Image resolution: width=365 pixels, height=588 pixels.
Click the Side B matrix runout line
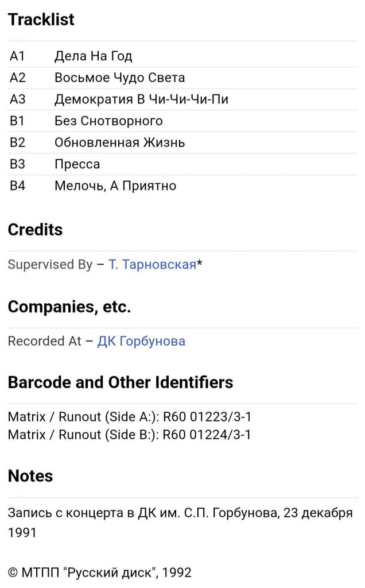coord(129,435)
